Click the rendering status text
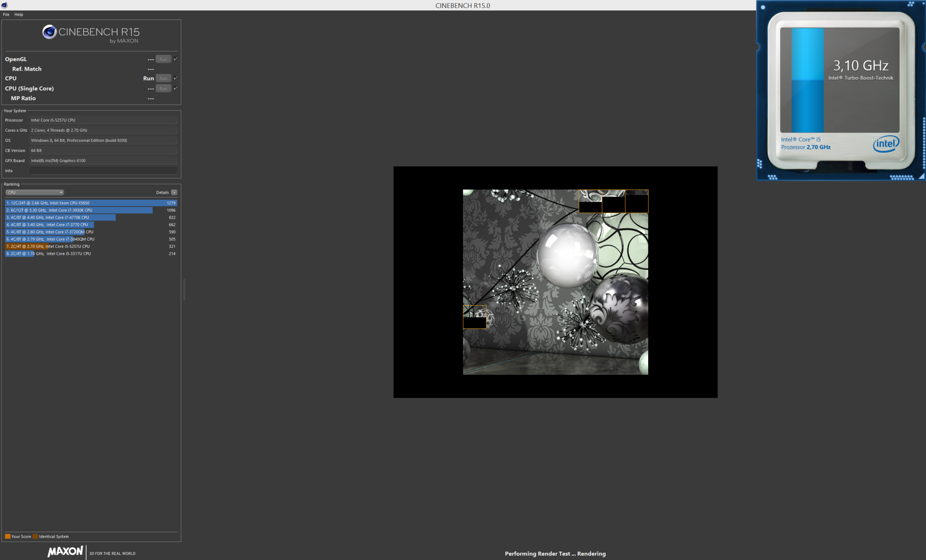 [x=555, y=554]
